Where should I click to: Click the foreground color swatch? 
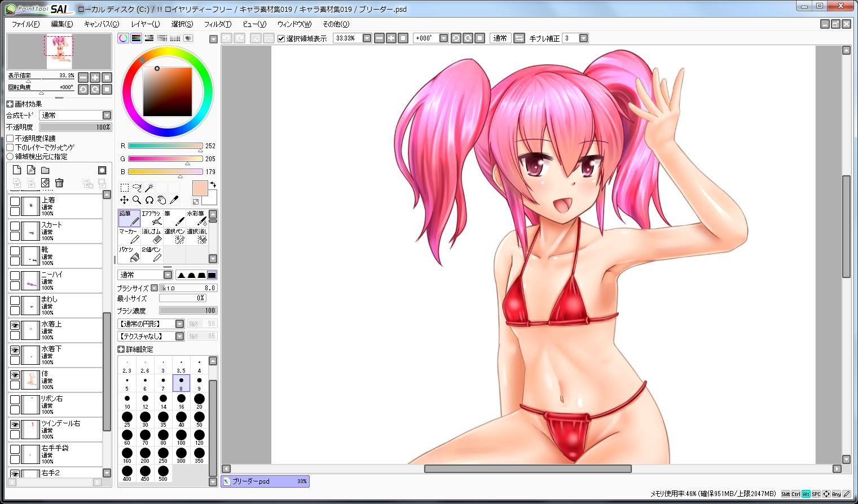[200, 188]
